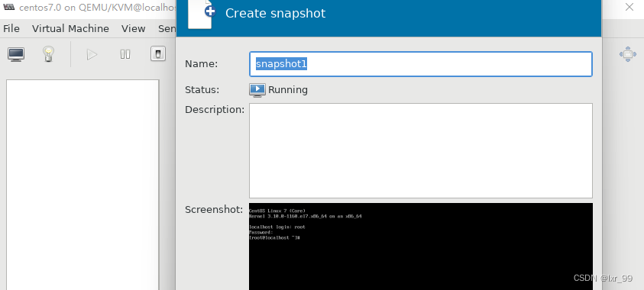
Task: Click the empty snapshot list panel
Action: pos(83,185)
